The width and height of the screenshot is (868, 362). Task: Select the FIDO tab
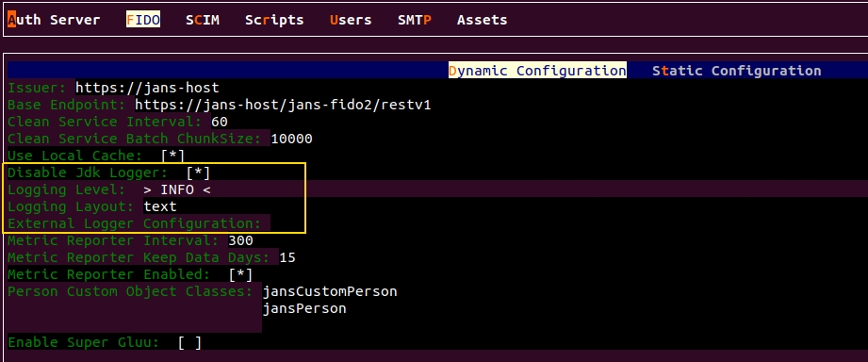[143, 20]
